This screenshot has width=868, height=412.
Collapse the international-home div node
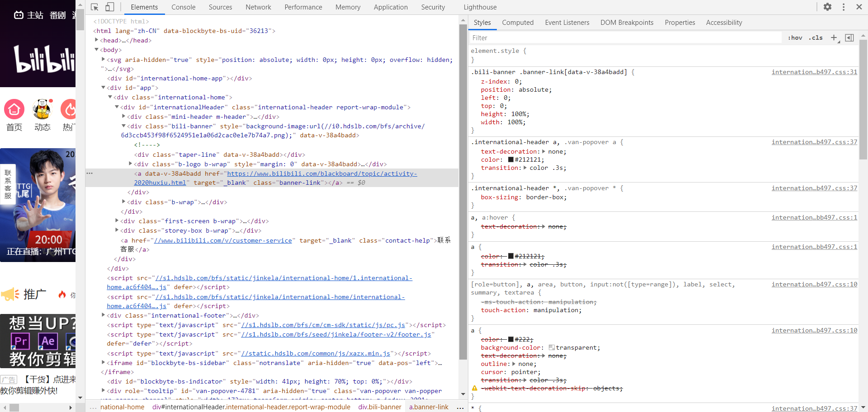(110, 97)
